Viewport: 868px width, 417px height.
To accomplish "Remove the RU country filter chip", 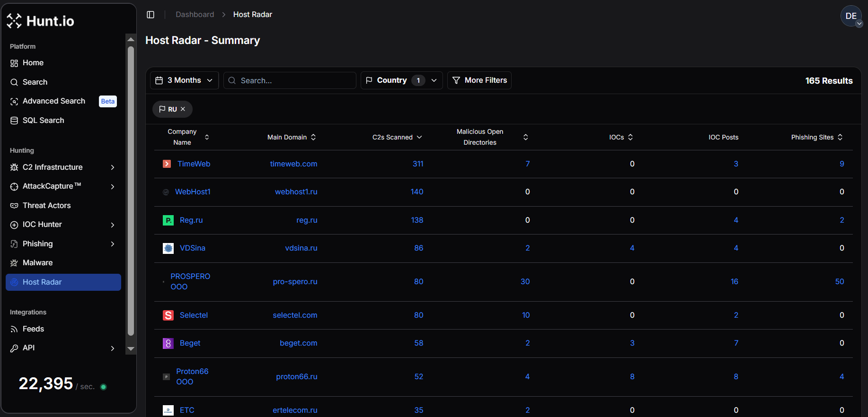I will click(183, 109).
